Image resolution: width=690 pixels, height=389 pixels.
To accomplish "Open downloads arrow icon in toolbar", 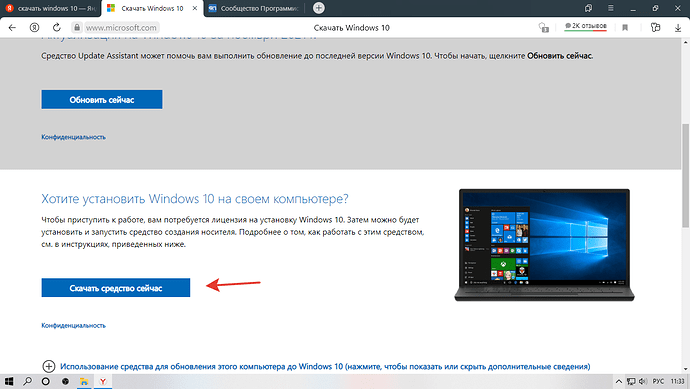I will 678,28.
